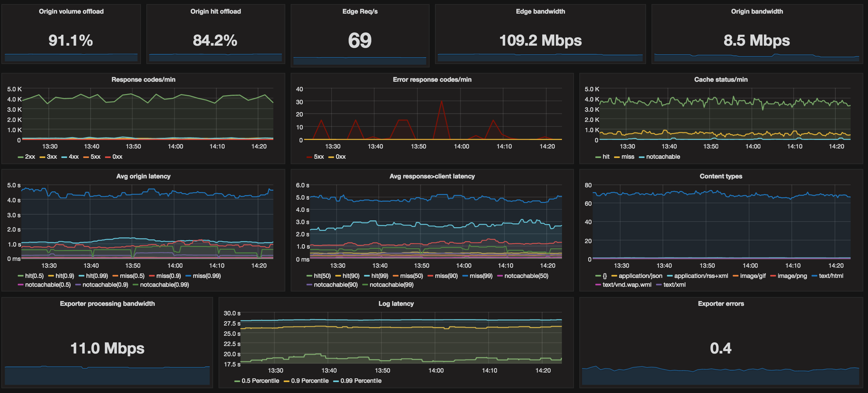Toggle 0.5 Percentile in Log latency legend
The image size is (868, 393).
coord(260,381)
